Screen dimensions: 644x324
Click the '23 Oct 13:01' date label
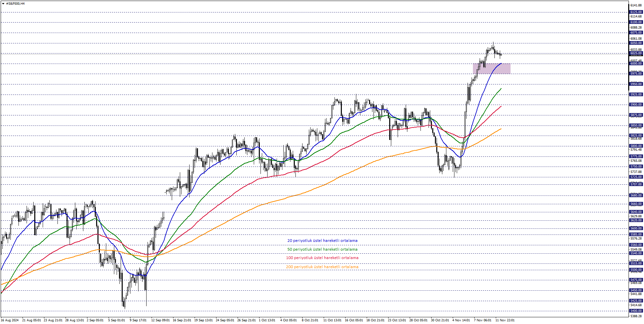pyautogui.click(x=397, y=320)
